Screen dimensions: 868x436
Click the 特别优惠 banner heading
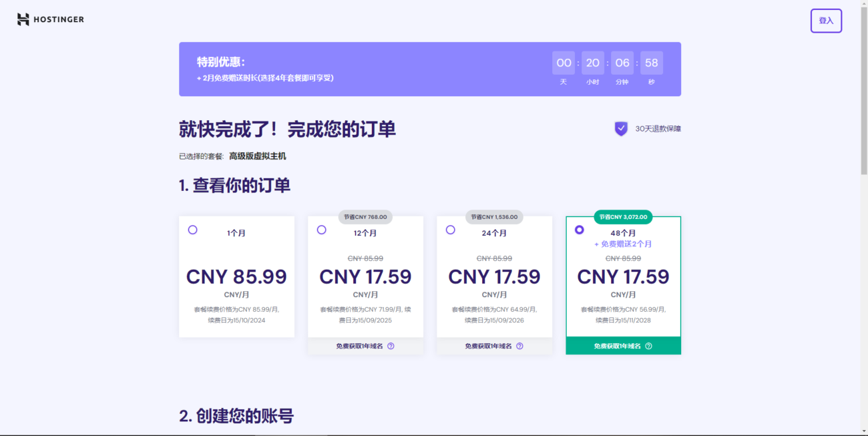click(x=220, y=62)
